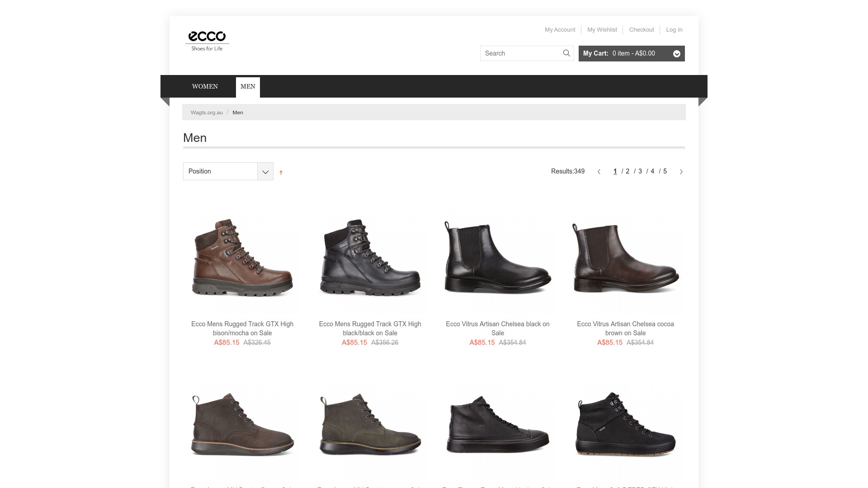
Task: Click the ECCO Shoes for Life logo
Action: pos(207,41)
